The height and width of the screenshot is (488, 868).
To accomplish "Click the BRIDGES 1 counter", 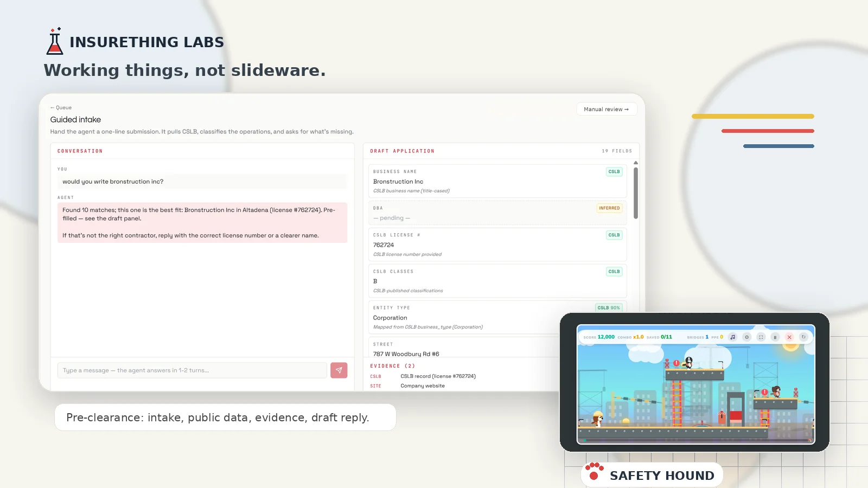I will 698,337.
